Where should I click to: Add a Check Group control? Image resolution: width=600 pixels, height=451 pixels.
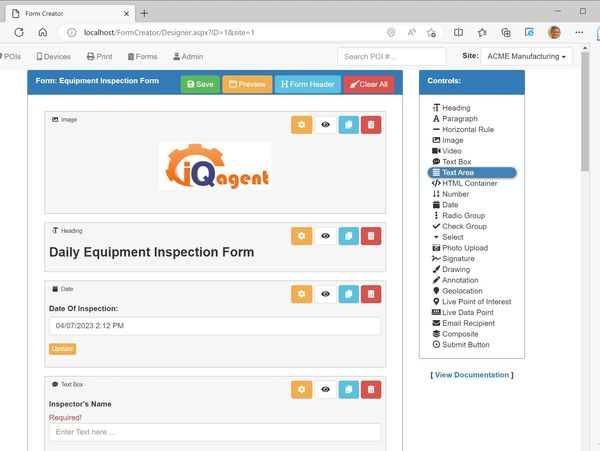click(x=460, y=226)
